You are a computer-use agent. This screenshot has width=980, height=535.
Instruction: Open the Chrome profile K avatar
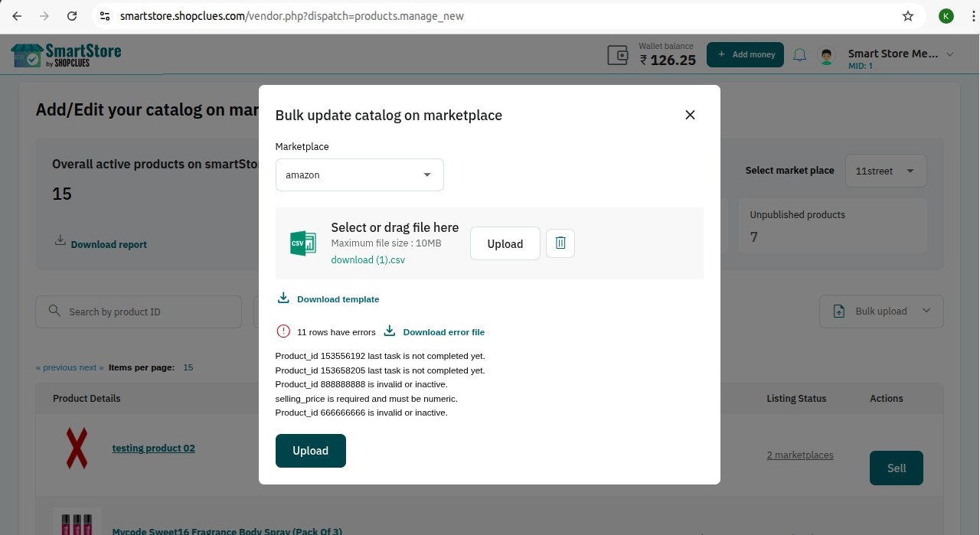[x=946, y=16]
